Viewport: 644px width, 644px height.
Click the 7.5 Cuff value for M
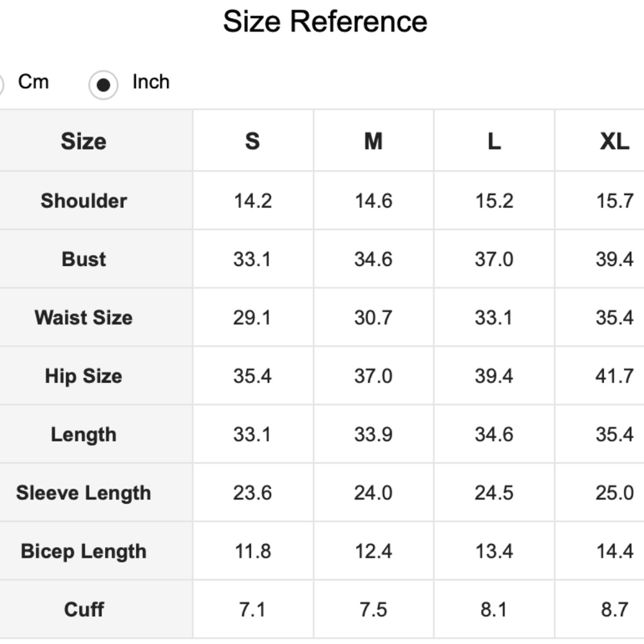tap(373, 609)
